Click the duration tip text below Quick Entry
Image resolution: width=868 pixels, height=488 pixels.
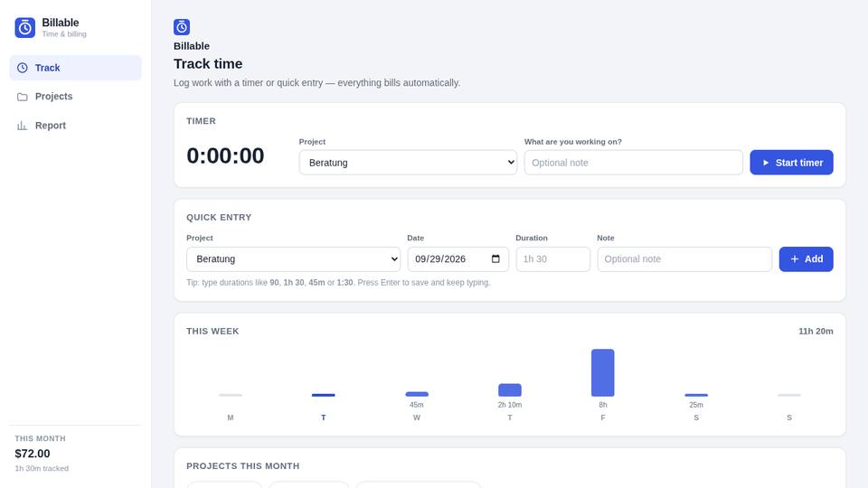point(338,282)
